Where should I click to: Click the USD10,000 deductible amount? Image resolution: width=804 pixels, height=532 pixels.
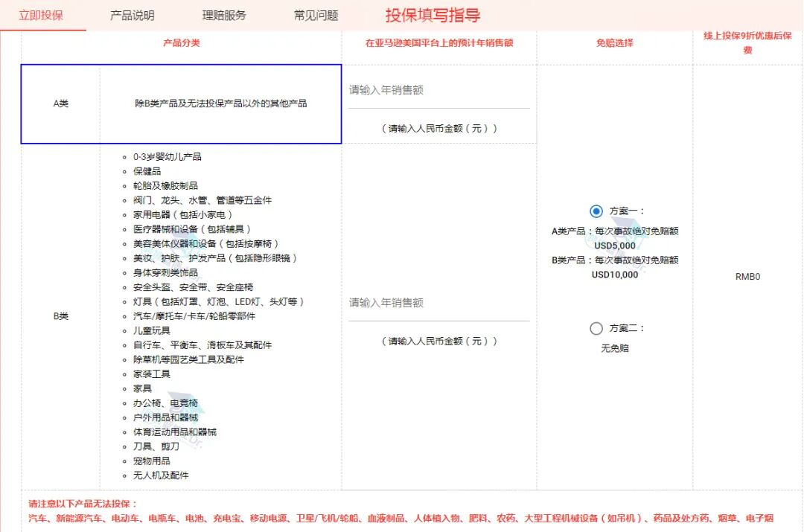[615, 275]
